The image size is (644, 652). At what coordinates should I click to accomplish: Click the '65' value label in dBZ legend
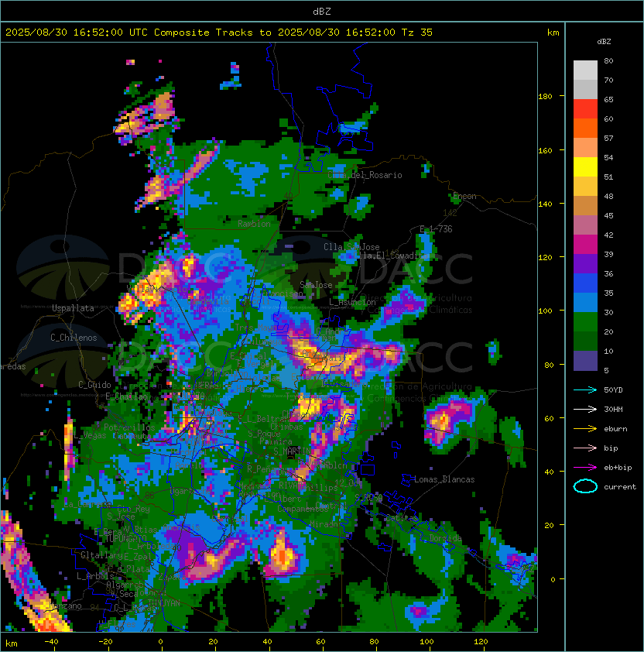[608, 99]
